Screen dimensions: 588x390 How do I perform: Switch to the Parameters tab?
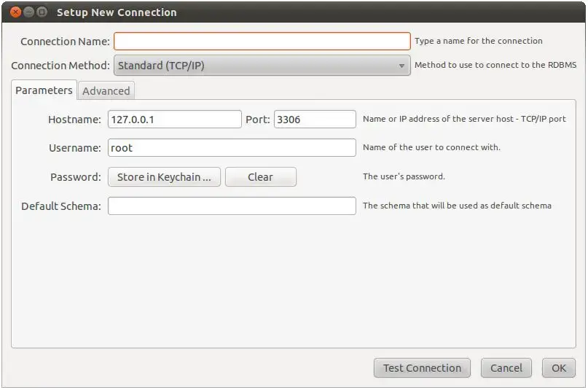pos(44,90)
